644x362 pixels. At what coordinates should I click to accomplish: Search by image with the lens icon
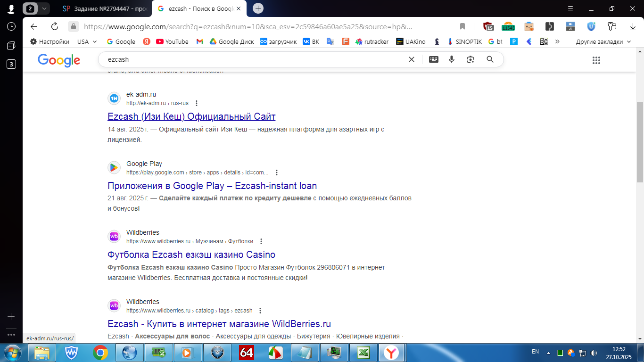click(x=470, y=59)
